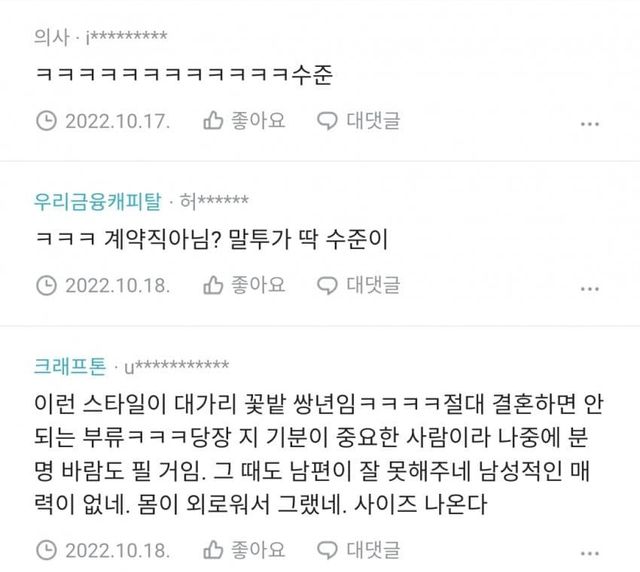640x572 pixels.
Task: Click the comment text starting 이런 스타일이
Action: (x=318, y=454)
